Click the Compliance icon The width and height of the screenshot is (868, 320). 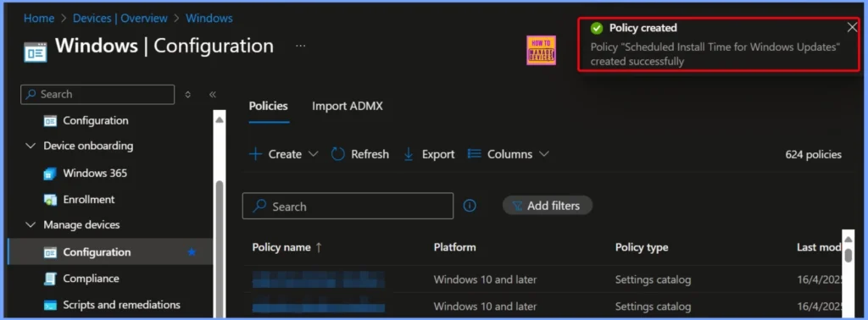50,279
